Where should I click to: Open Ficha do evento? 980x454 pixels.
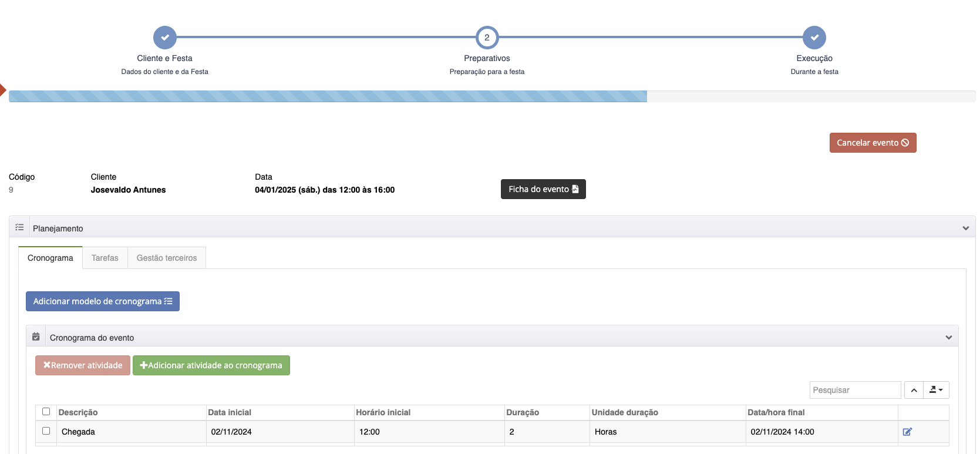(543, 189)
